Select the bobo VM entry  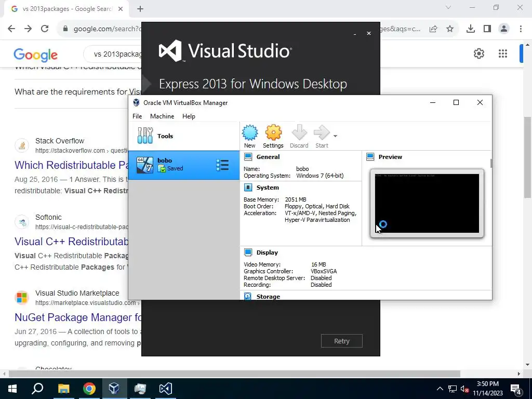tap(183, 165)
